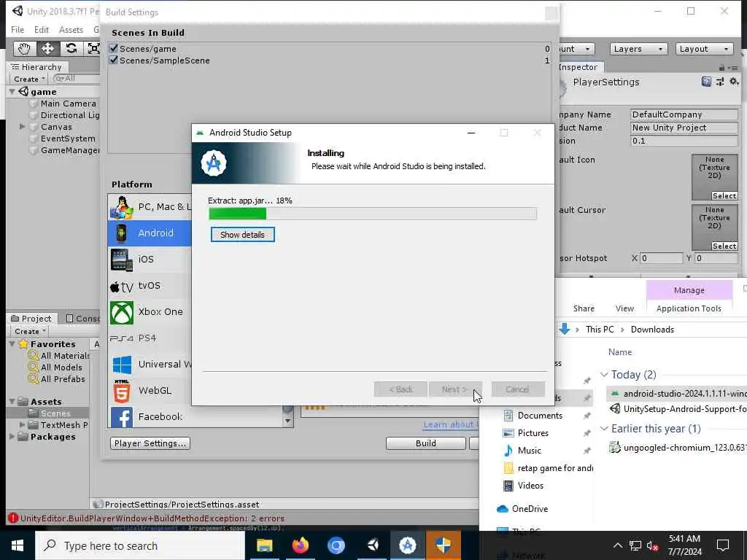Click the platform list scrollbar down arrow

287,421
